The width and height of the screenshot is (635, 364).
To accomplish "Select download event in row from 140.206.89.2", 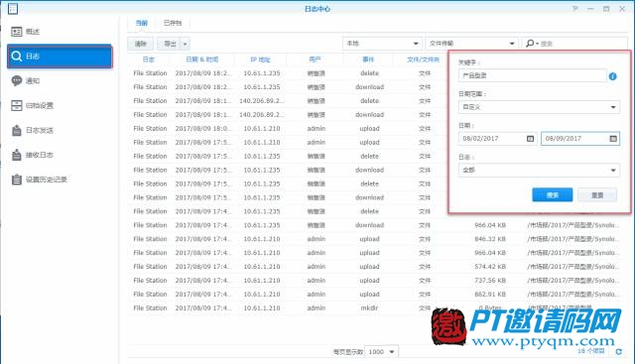I will (x=369, y=115).
